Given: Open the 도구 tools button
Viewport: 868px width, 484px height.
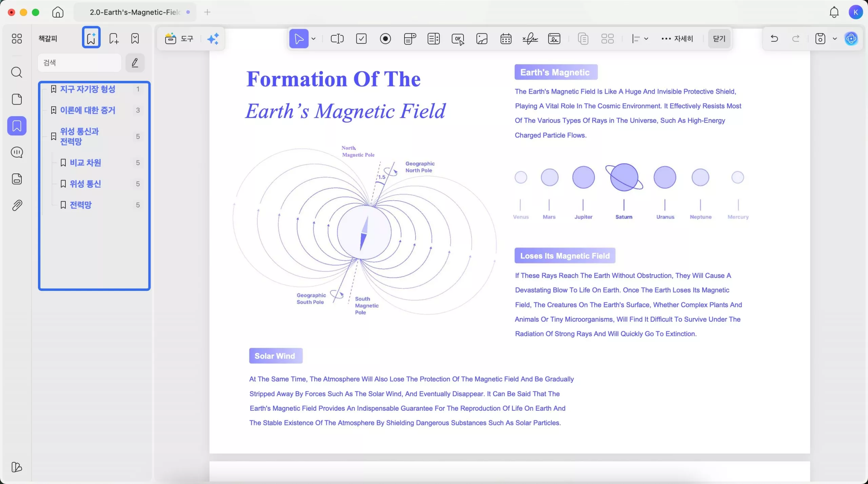Looking at the screenshot, I should tap(179, 39).
